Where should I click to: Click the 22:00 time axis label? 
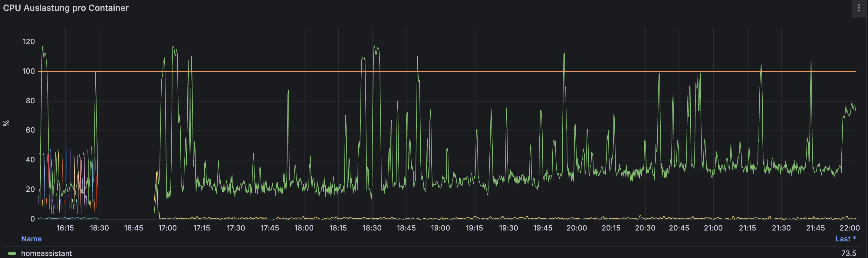tap(850, 228)
